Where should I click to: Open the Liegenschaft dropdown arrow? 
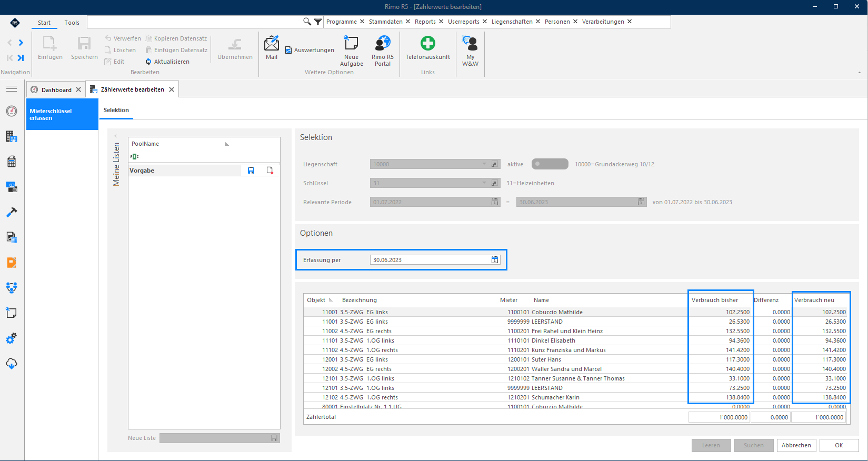(x=484, y=164)
